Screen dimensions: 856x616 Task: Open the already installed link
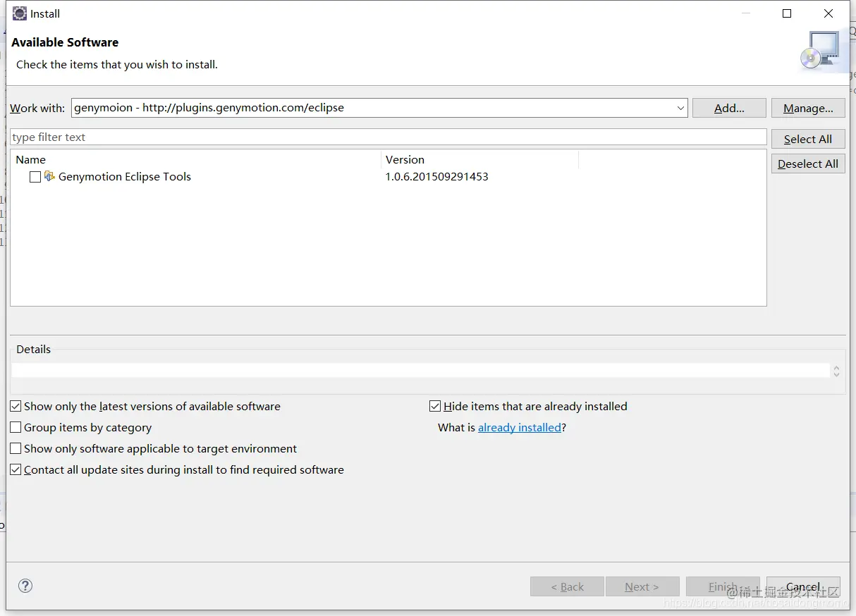[520, 427]
